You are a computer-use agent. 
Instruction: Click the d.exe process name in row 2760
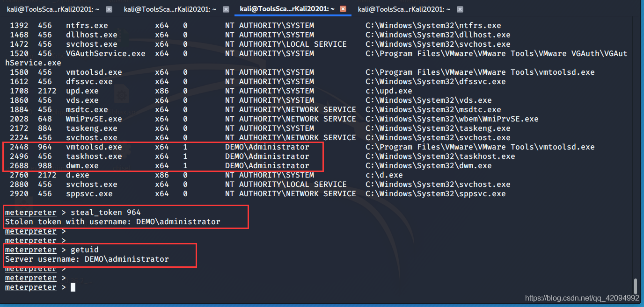78,175
